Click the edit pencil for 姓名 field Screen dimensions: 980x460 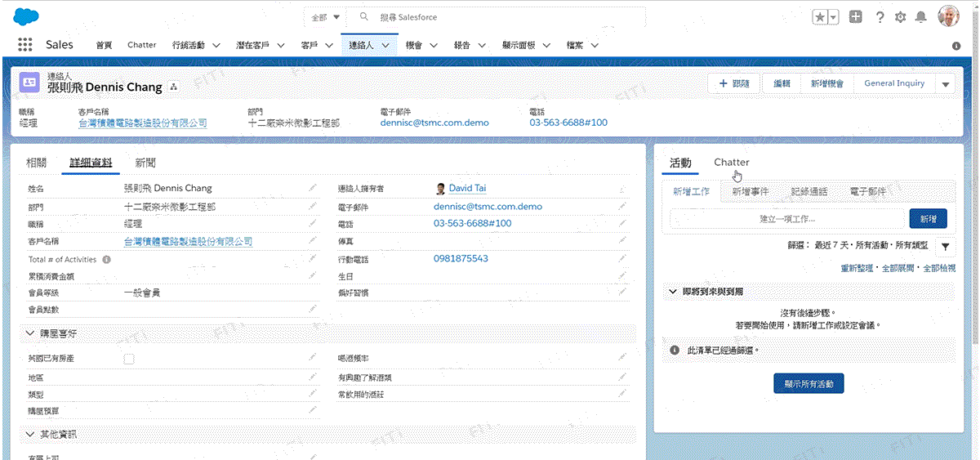tap(312, 188)
